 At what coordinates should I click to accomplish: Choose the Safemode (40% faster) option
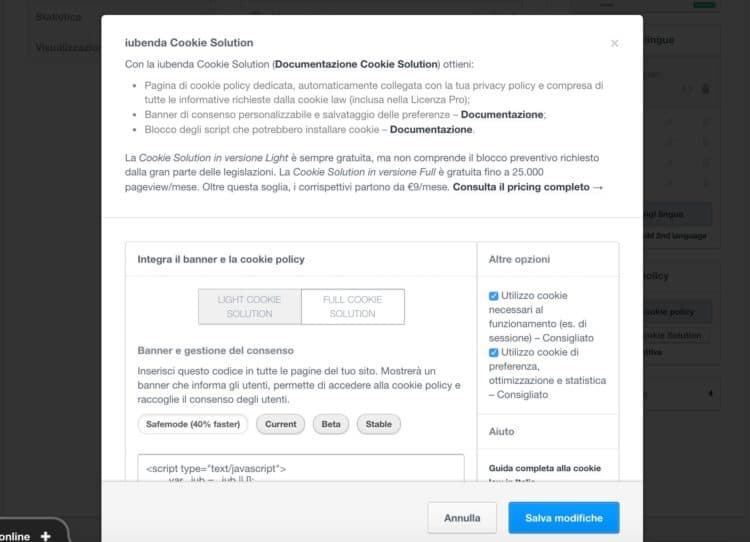(193, 424)
